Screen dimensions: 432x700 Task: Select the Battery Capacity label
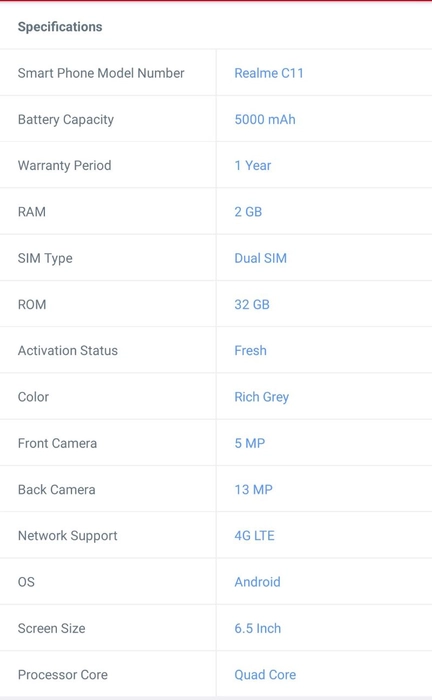(x=66, y=120)
